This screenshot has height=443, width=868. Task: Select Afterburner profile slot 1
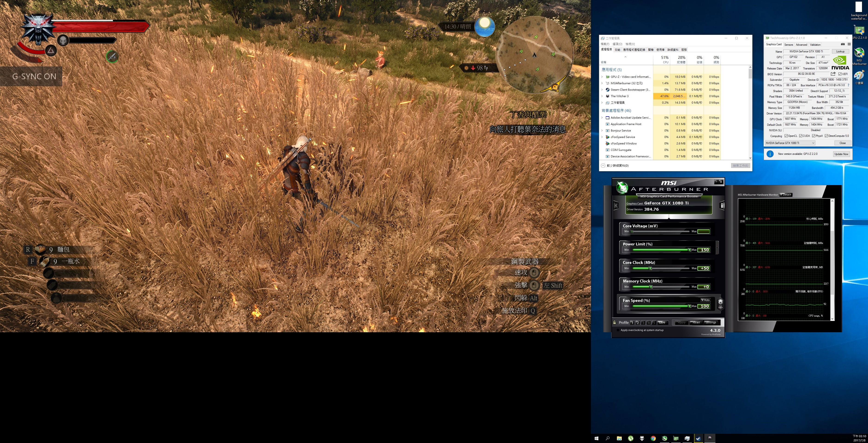point(632,322)
